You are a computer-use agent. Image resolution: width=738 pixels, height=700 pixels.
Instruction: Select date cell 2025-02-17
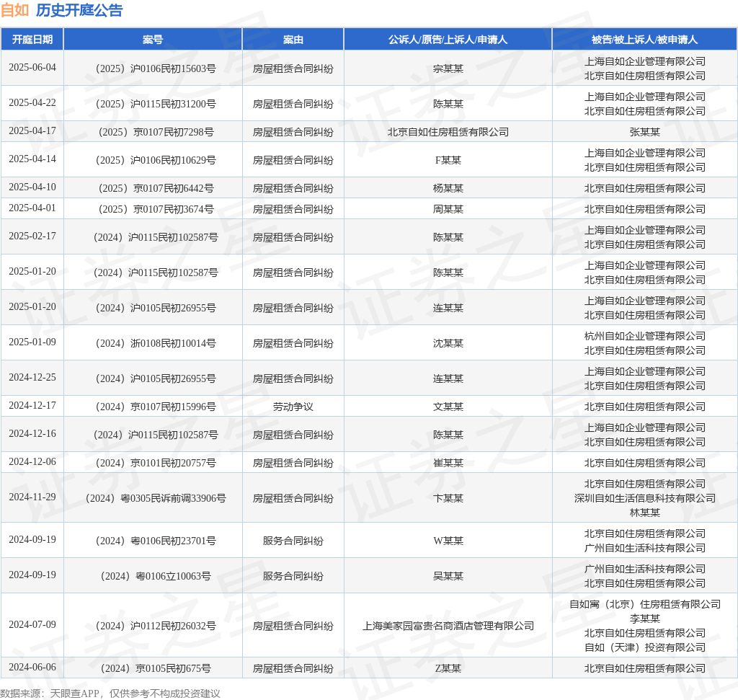tap(32, 236)
